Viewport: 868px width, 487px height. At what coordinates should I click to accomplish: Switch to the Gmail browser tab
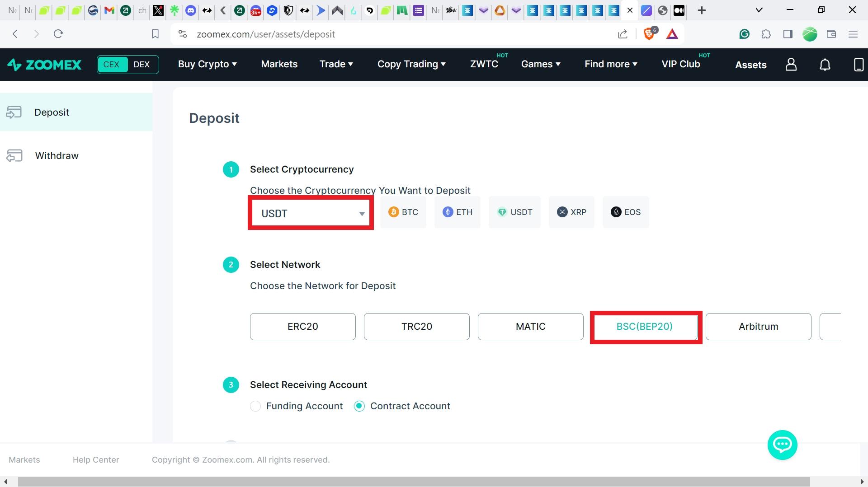tap(109, 10)
